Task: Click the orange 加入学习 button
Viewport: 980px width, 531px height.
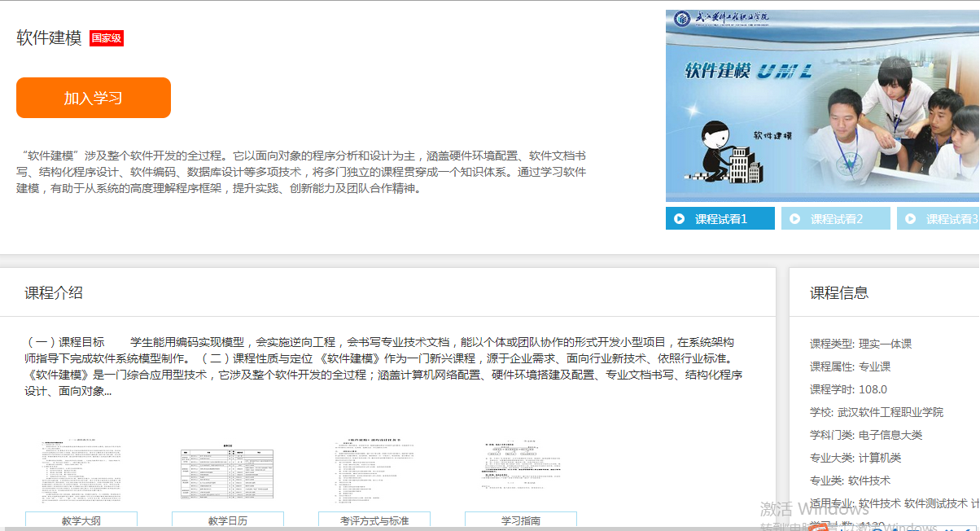Action: tap(94, 98)
